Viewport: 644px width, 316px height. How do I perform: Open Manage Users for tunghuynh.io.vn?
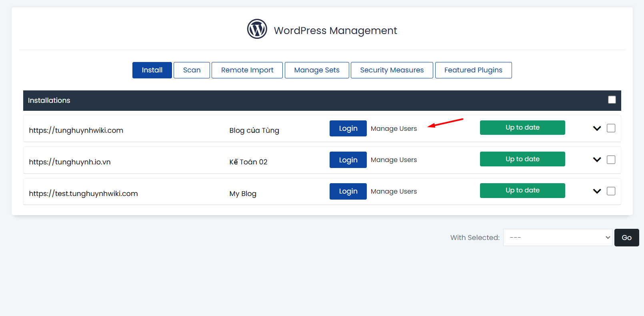click(x=394, y=160)
